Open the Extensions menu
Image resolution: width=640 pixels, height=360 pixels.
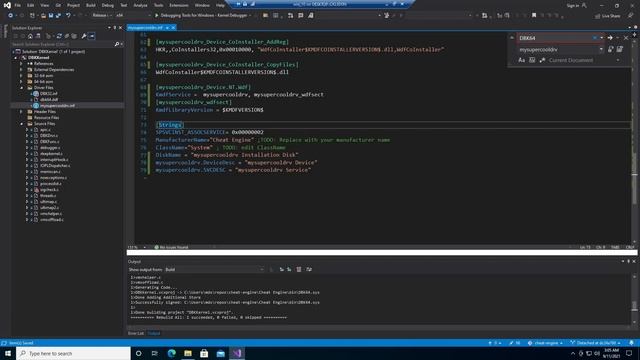[179, 5]
